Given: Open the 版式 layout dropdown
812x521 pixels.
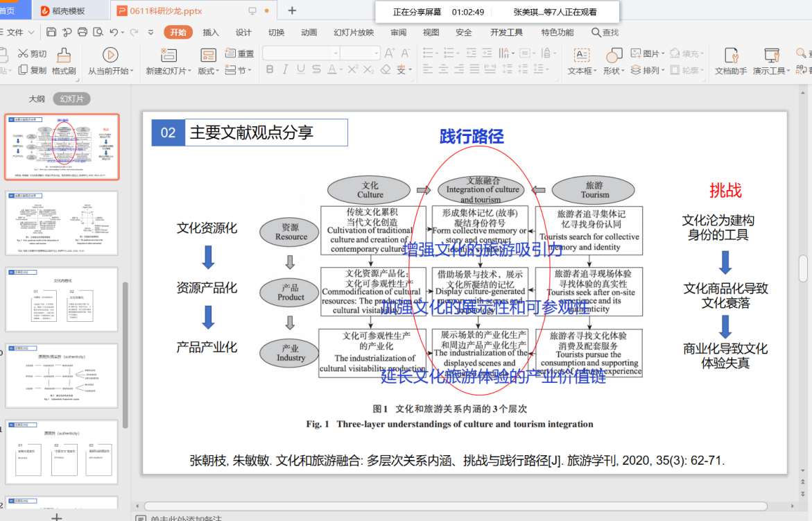Looking at the screenshot, I should 209,70.
